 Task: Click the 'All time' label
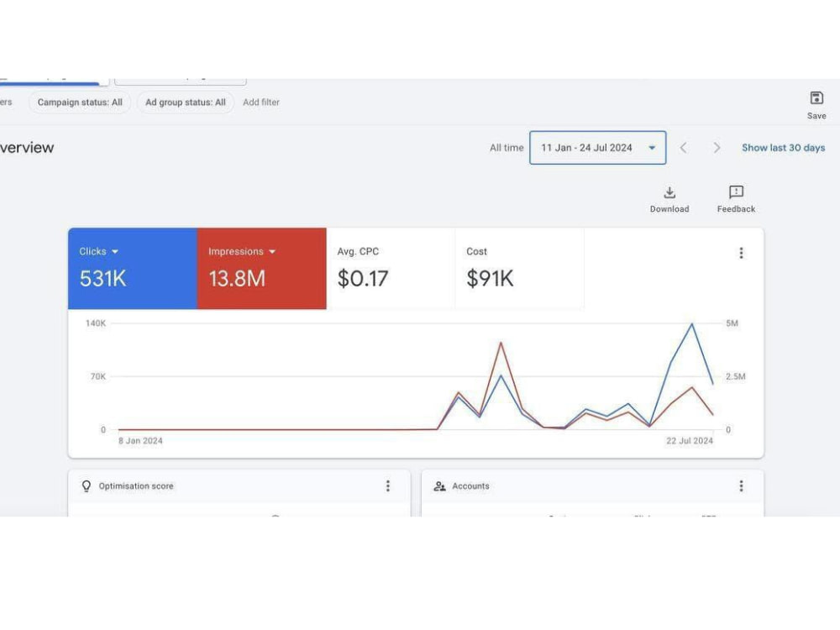[x=507, y=148]
